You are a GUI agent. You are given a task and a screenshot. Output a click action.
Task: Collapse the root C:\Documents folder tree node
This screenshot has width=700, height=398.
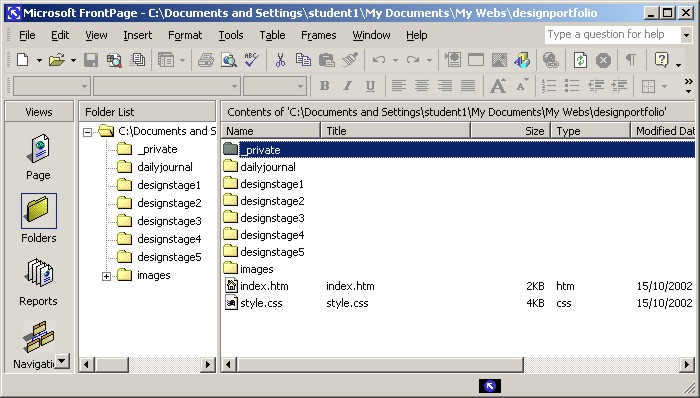[x=88, y=132]
